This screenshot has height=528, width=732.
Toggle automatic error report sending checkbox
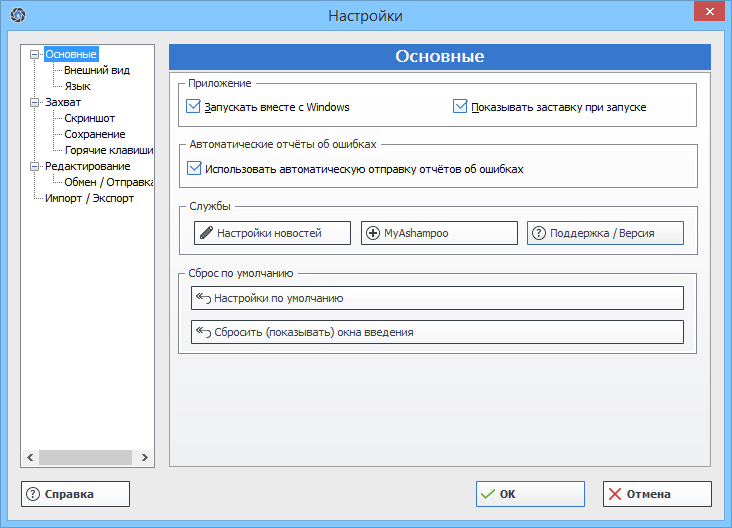pos(194,168)
